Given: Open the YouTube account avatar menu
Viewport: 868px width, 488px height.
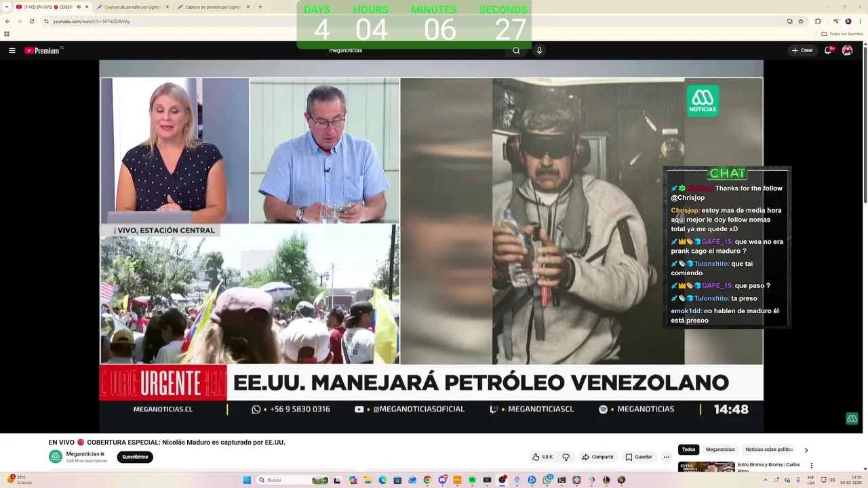Looking at the screenshot, I should (847, 50).
